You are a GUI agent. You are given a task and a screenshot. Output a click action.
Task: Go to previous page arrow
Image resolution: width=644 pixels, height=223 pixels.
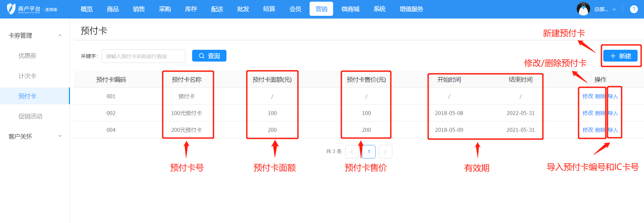click(352, 152)
